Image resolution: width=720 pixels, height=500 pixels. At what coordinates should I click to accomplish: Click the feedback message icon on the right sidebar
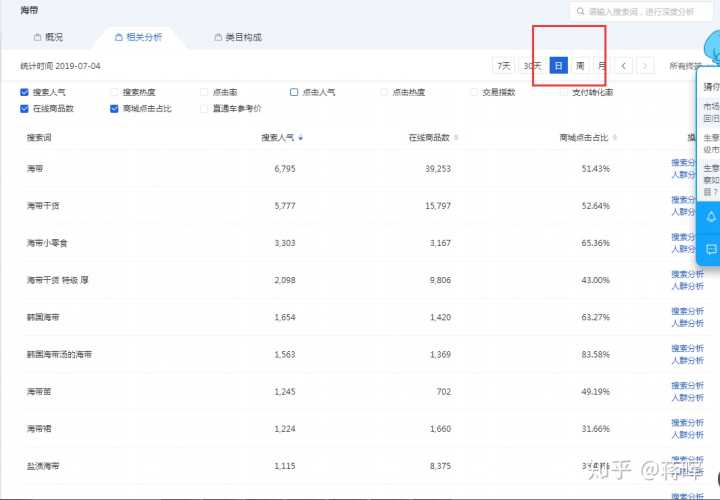(711, 249)
